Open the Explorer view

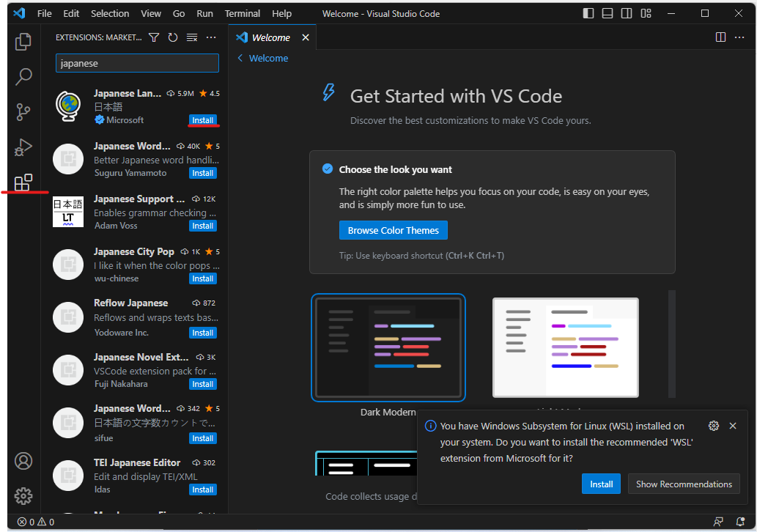(x=23, y=42)
